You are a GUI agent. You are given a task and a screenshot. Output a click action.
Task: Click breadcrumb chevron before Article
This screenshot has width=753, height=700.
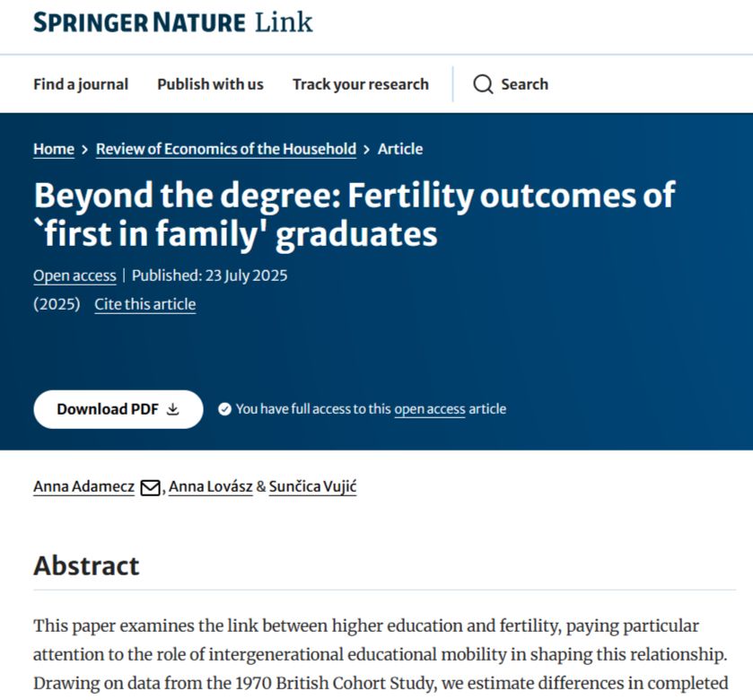(367, 149)
